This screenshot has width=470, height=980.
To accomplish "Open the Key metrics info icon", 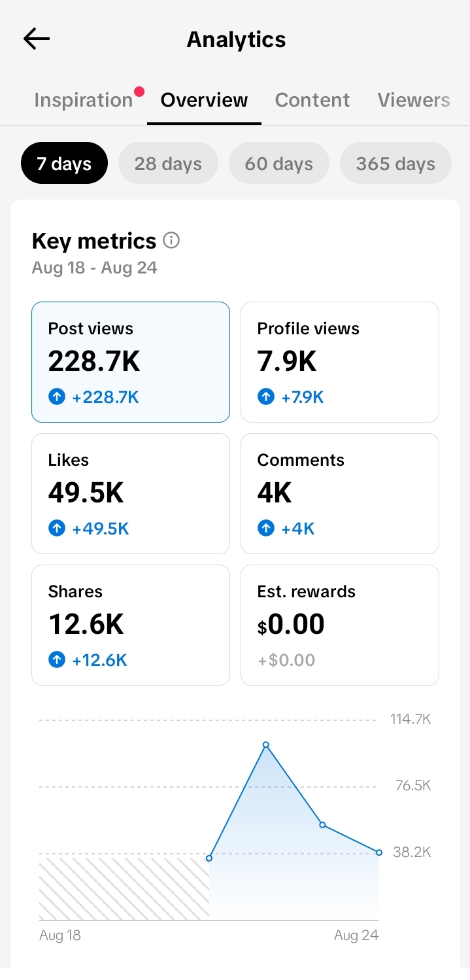I will click(171, 241).
